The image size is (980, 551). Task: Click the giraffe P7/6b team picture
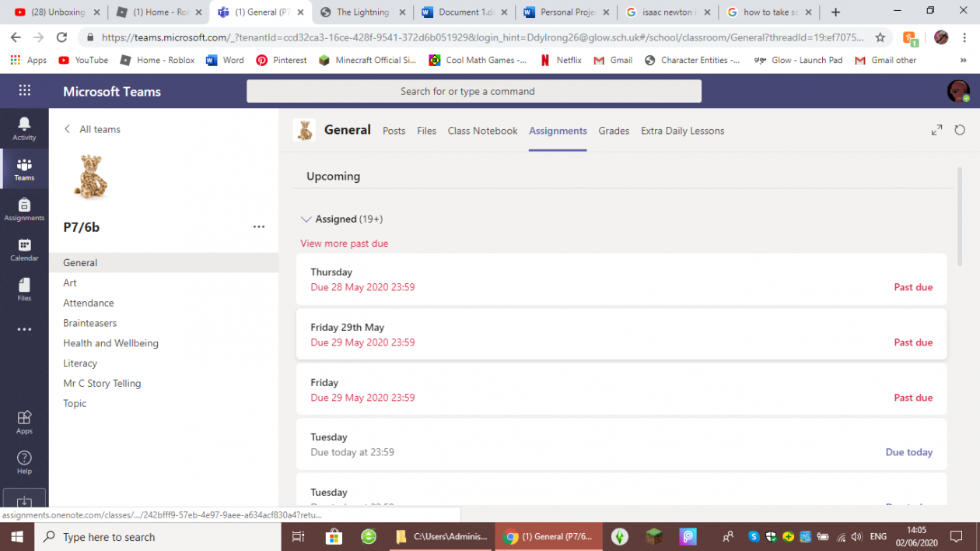(x=90, y=177)
